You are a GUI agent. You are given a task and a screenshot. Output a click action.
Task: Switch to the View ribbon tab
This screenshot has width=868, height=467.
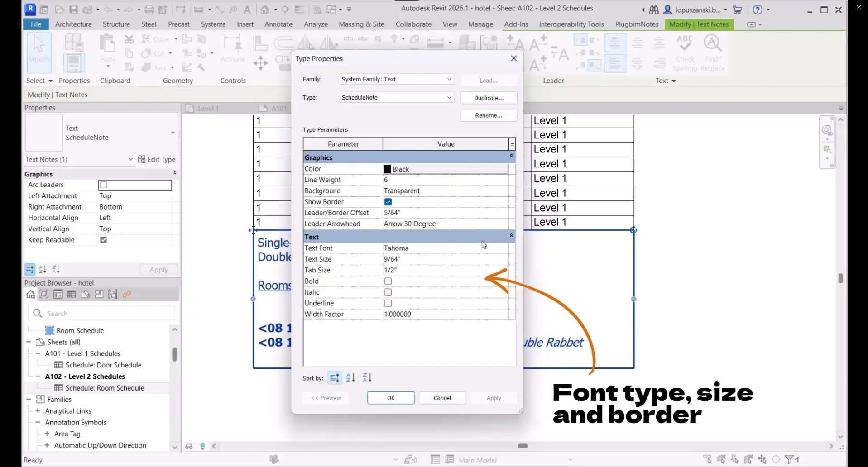point(450,24)
